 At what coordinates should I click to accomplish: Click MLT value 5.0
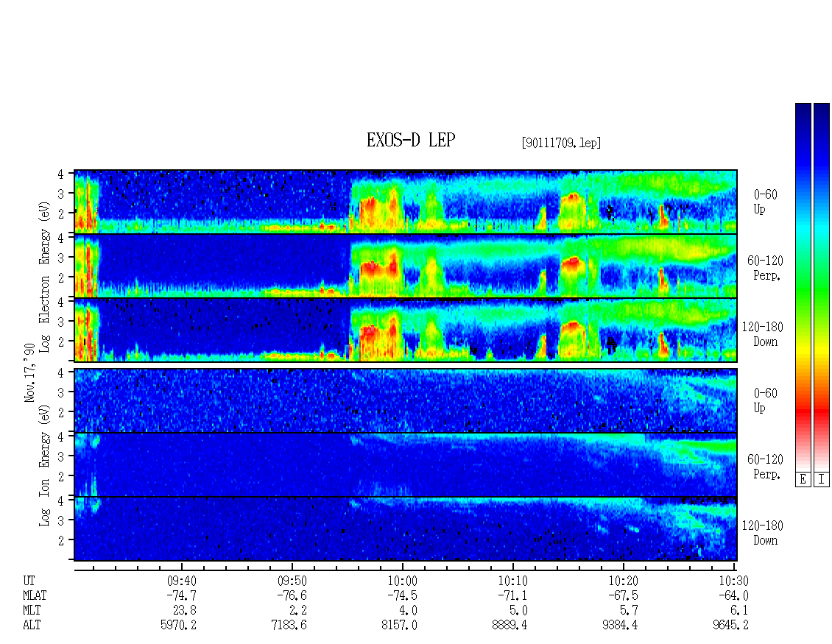coord(519,610)
